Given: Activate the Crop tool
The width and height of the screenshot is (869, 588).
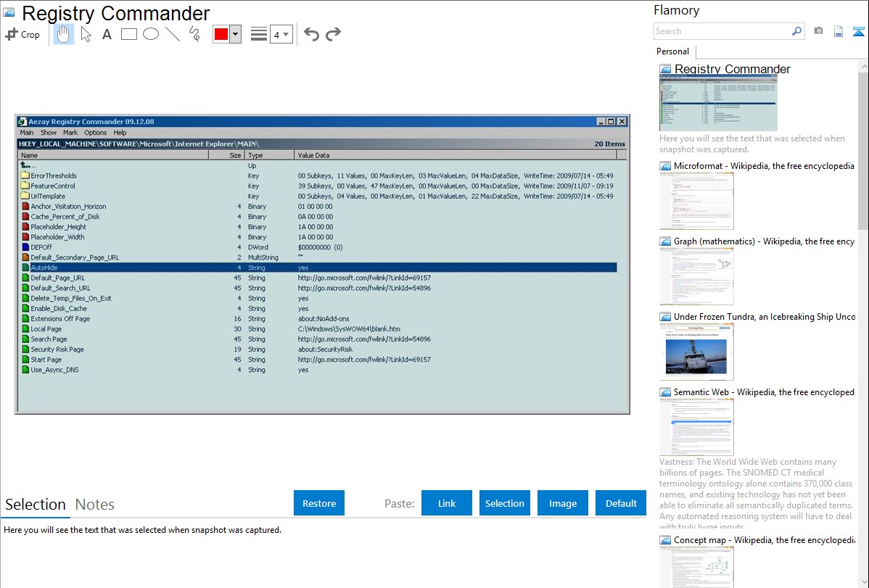Looking at the screenshot, I should pos(22,34).
